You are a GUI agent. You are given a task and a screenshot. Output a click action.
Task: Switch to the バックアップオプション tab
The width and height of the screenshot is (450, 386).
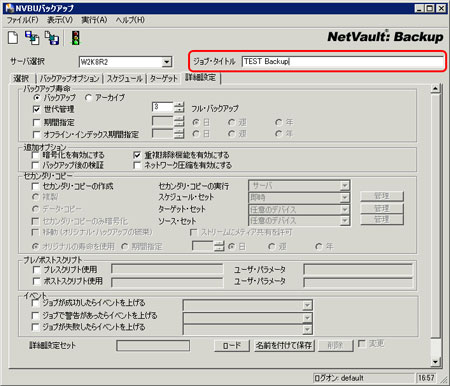[69, 79]
